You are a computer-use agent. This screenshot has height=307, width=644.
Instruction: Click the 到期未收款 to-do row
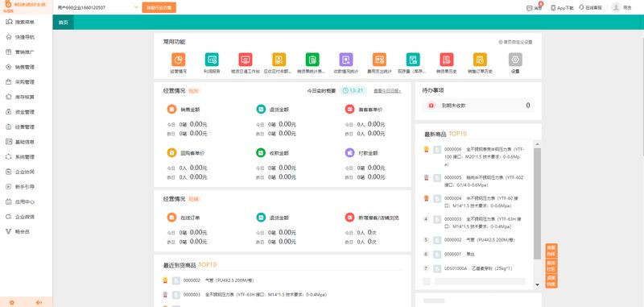pos(478,106)
